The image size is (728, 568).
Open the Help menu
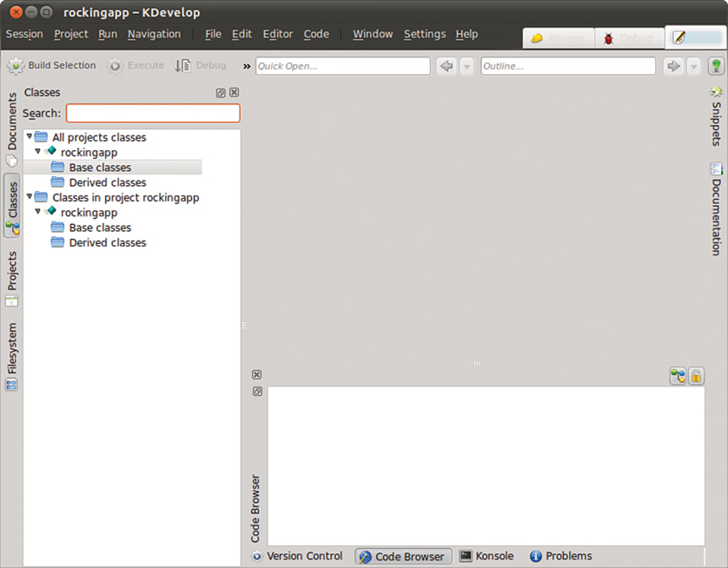click(x=467, y=34)
